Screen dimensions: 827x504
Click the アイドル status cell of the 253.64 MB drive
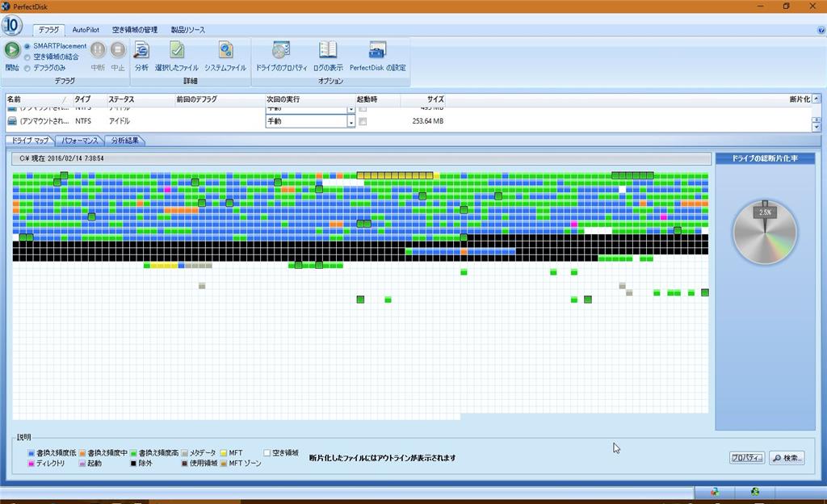(x=120, y=120)
